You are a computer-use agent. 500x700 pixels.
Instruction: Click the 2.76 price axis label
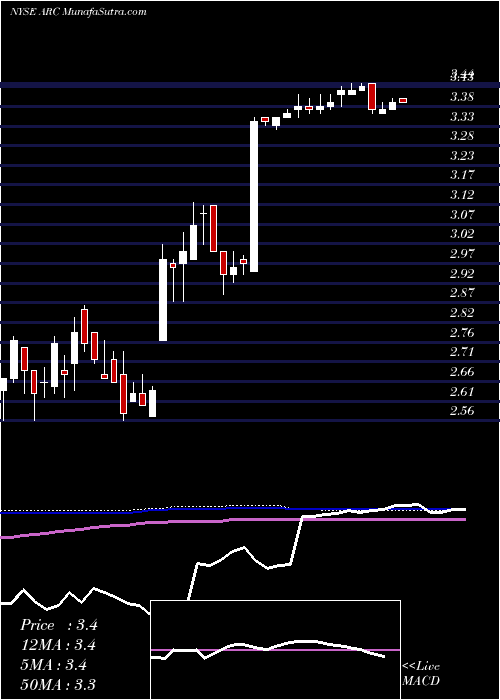(462, 332)
